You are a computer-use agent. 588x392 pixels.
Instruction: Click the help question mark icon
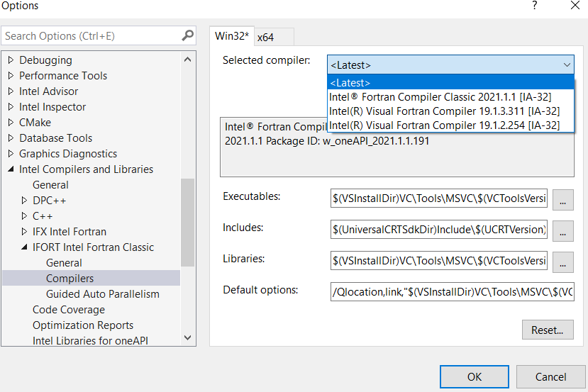click(x=535, y=6)
